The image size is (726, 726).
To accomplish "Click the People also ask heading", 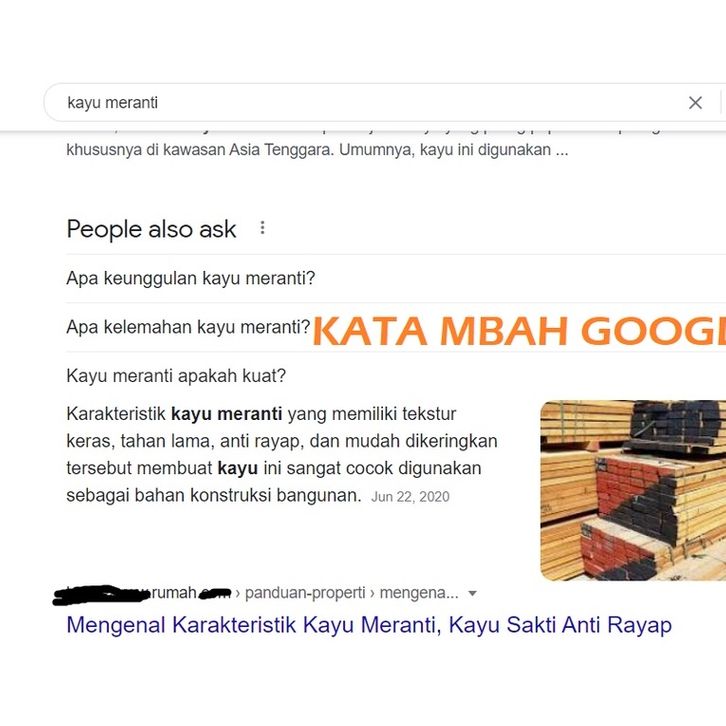I will click(x=151, y=229).
